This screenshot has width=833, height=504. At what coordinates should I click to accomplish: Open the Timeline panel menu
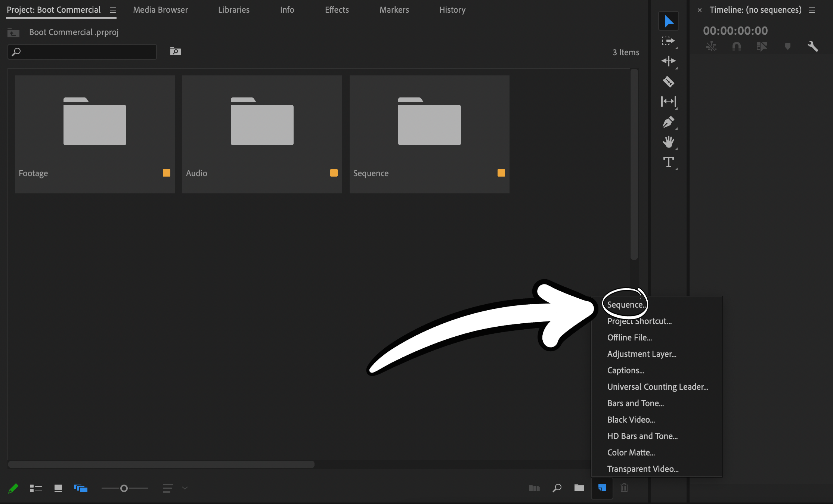click(812, 10)
